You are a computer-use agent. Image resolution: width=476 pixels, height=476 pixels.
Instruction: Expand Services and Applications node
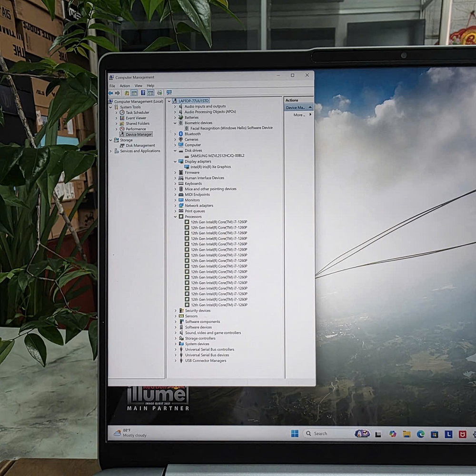[110, 151]
